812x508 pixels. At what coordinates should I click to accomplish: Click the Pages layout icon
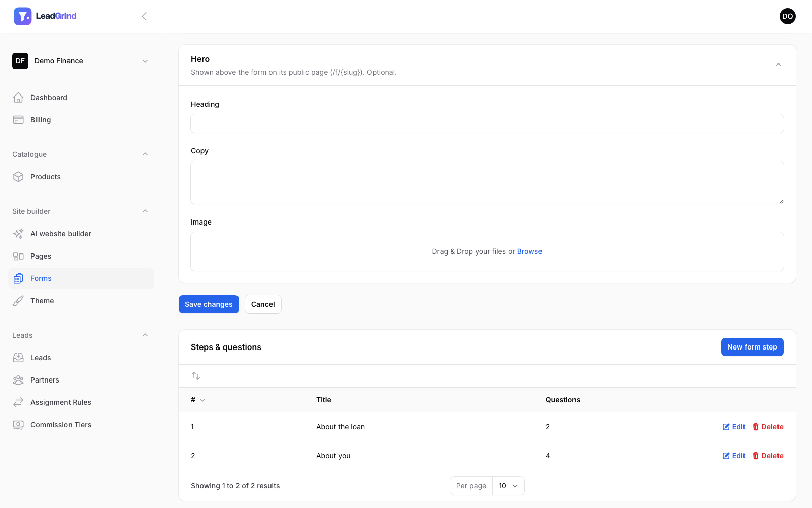18,256
